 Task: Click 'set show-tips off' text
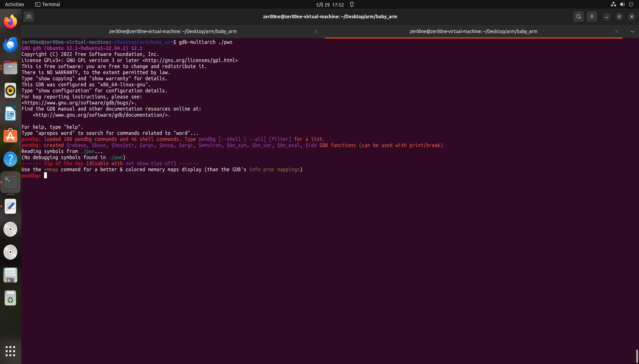150,164
